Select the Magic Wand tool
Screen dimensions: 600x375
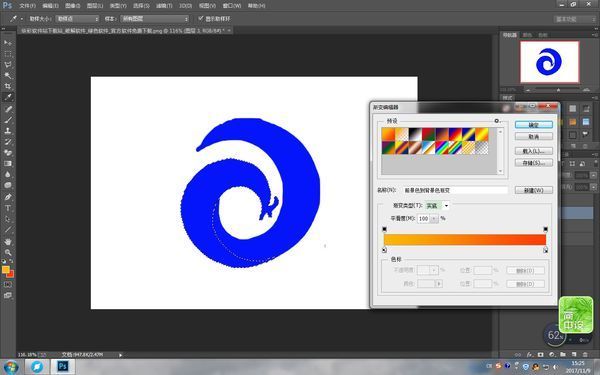click(8, 75)
